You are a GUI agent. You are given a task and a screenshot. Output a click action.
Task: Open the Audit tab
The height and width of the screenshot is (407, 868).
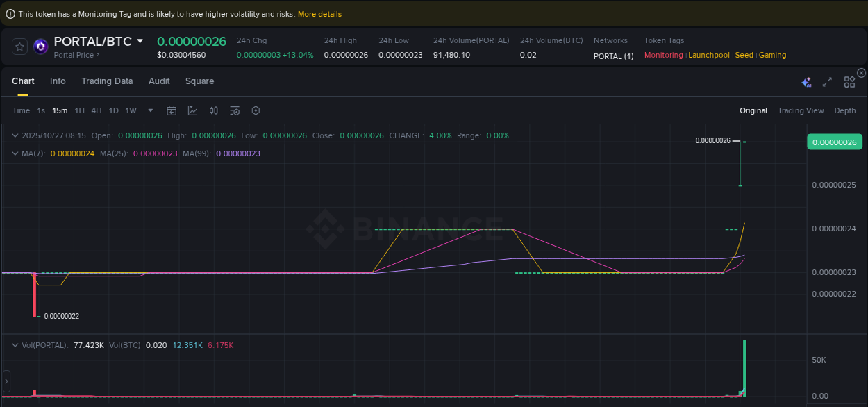[159, 81]
